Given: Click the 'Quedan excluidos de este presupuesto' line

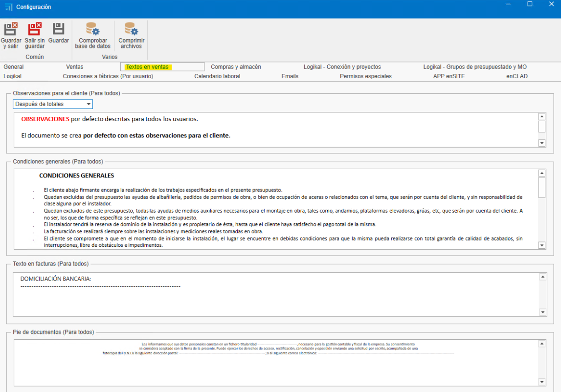Looking at the screenshot, I should (283, 214).
